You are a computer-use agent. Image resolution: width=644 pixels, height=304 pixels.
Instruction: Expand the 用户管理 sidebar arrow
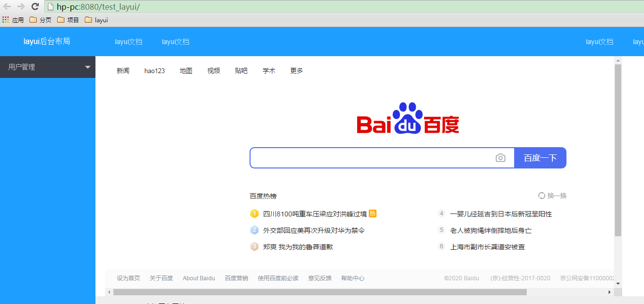pos(88,67)
